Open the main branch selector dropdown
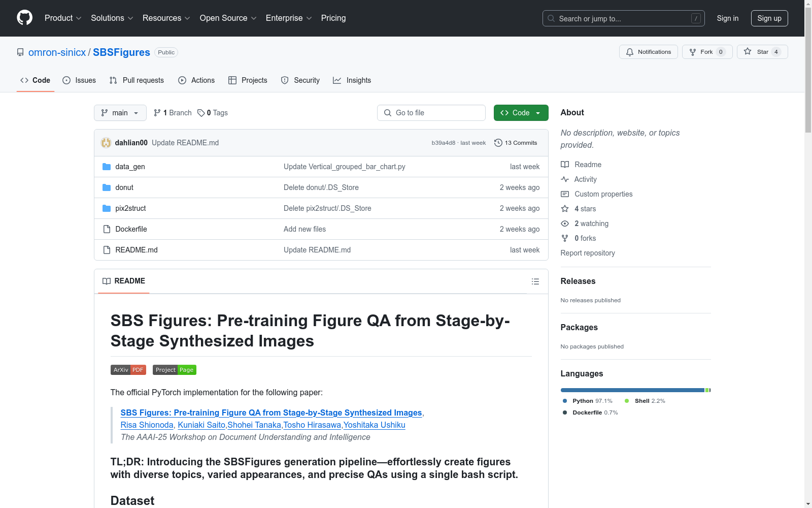The image size is (812, 508). coord(120,113)
